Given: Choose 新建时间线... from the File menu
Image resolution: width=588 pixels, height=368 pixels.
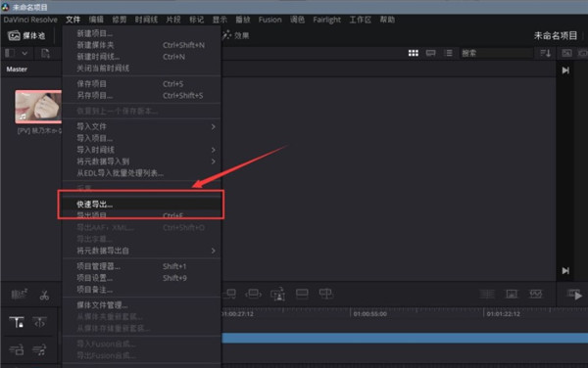Looking at the screenshot, I should [x=142, y=57].
